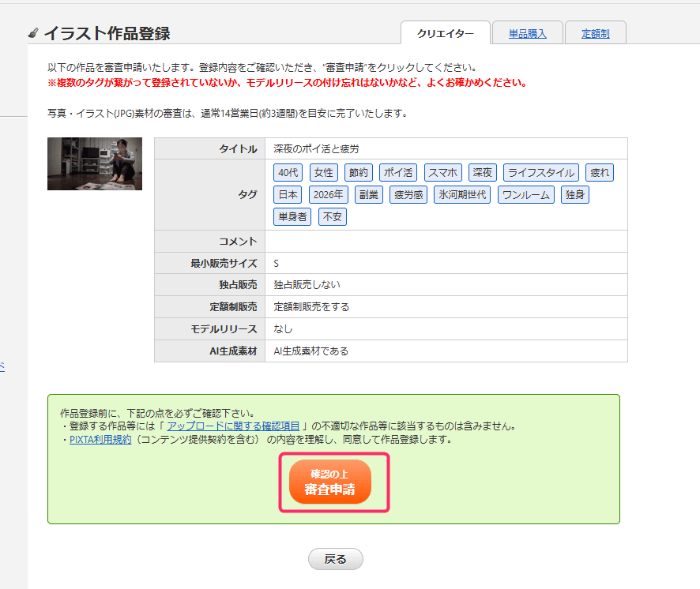This screenshot has width=700, height=589.
Task: Select the クリエイター tab
Action: tap(443, 32)
